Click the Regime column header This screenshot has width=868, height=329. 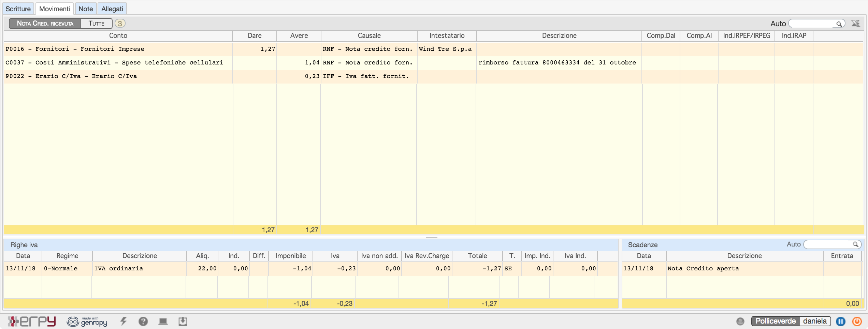pyautogui.click(x=67, y=256)
